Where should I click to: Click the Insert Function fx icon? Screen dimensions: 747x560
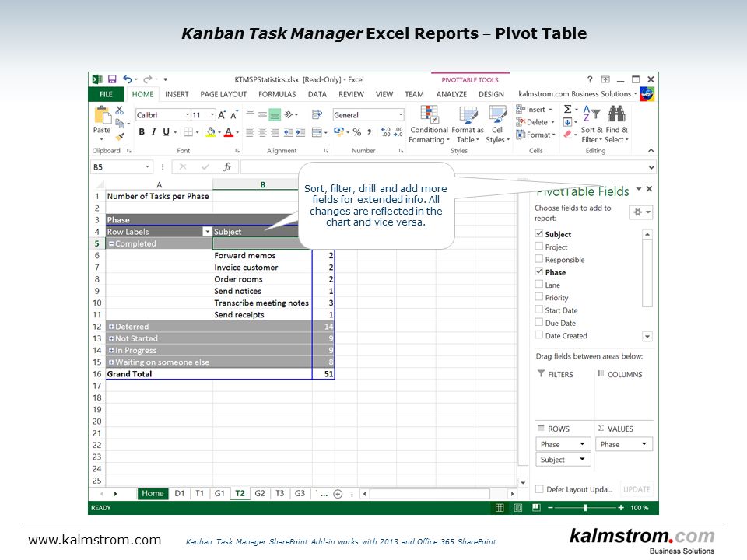click(x=227, y=166)
